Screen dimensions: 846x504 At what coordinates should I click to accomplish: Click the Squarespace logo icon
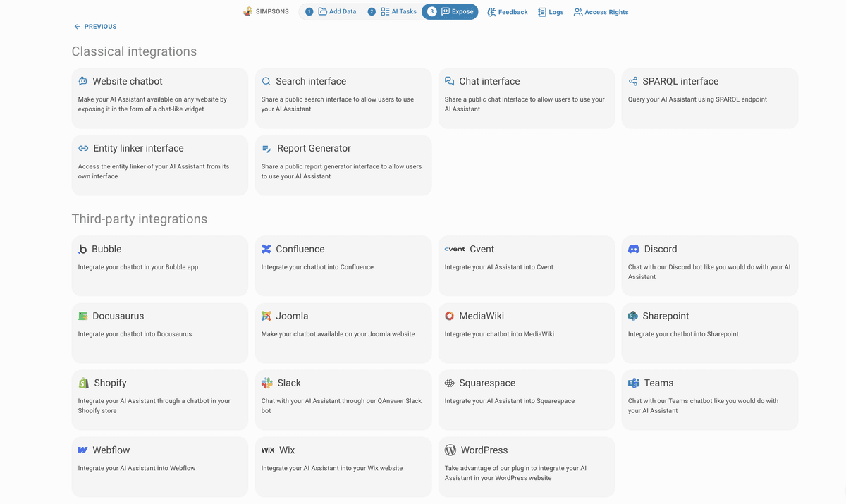click(x=450, y=383)
